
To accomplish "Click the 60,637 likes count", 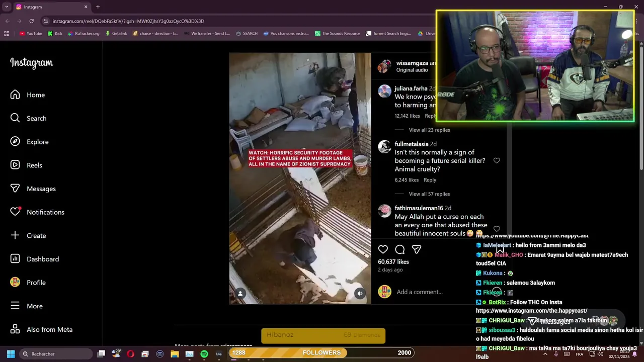I will [393, 262].
